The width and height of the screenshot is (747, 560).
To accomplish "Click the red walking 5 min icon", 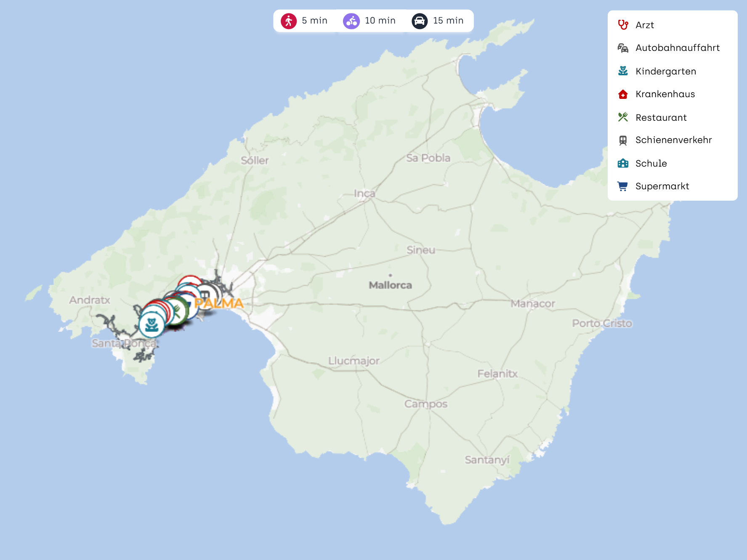I will [289, 21].
